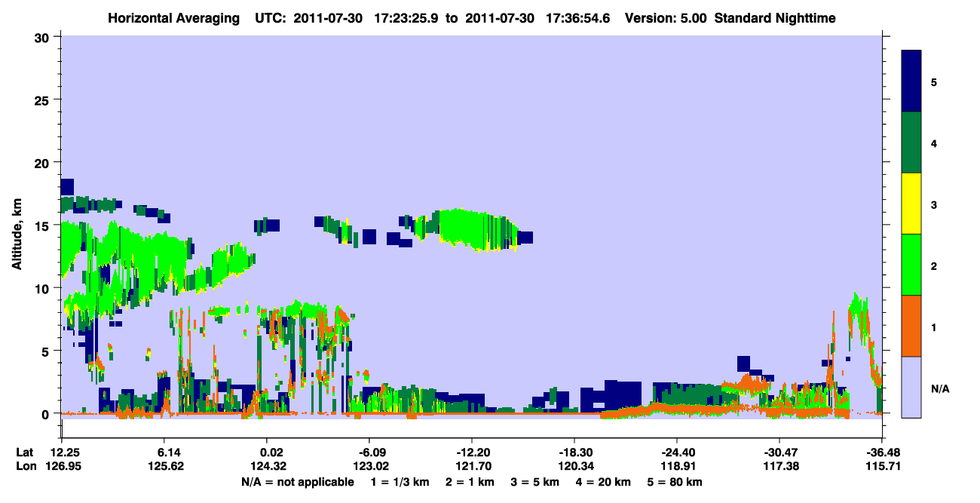Click the latitude value -24.40
Viewport: 980px width, 503px height.
pyautogui.click(x=677, y=452)
